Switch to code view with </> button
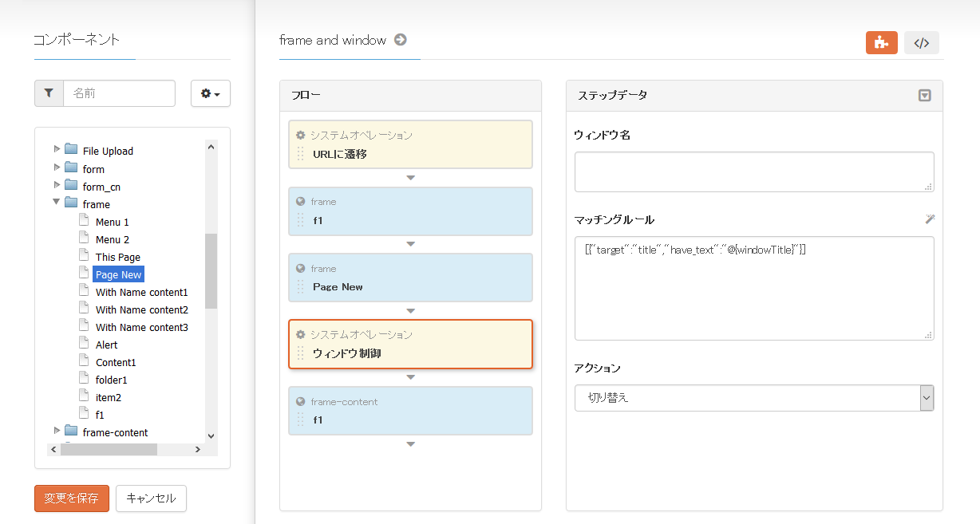The width and height of the screenshot is (980, 524). [x=921, y=43]
